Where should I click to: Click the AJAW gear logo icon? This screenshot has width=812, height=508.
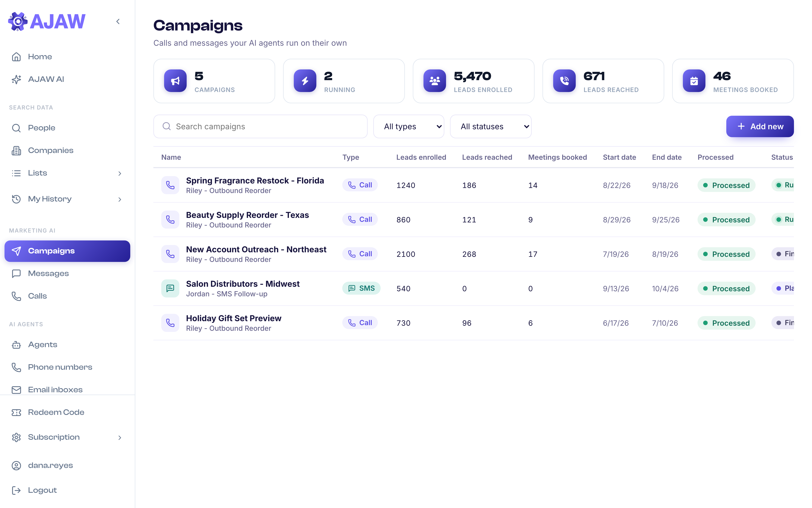click(18, 21)
